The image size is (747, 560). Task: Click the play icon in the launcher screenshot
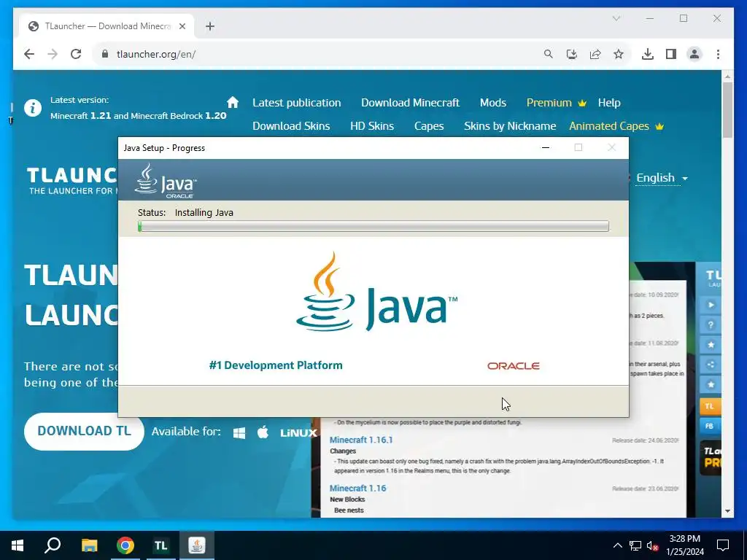click(711, 305)
